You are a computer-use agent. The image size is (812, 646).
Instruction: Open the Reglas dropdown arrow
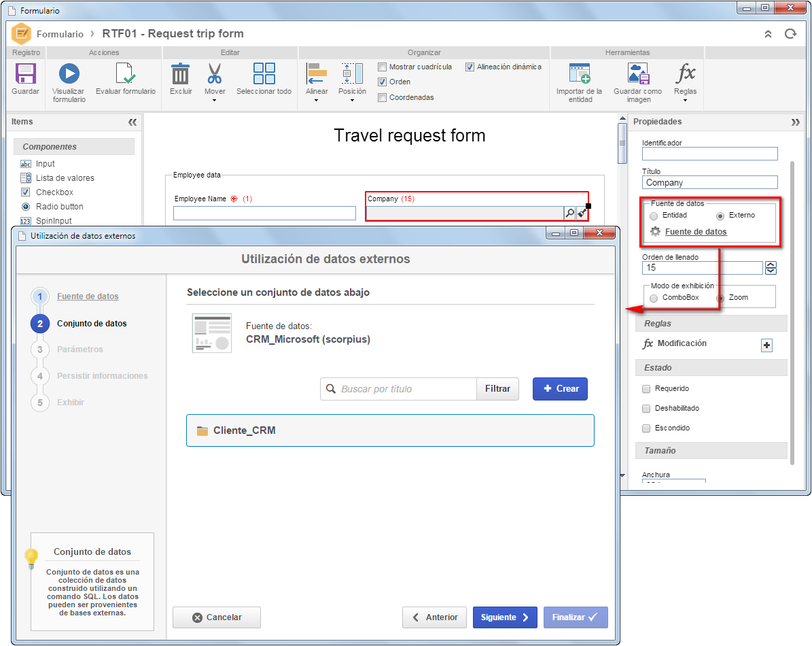(x=685, y=101)
